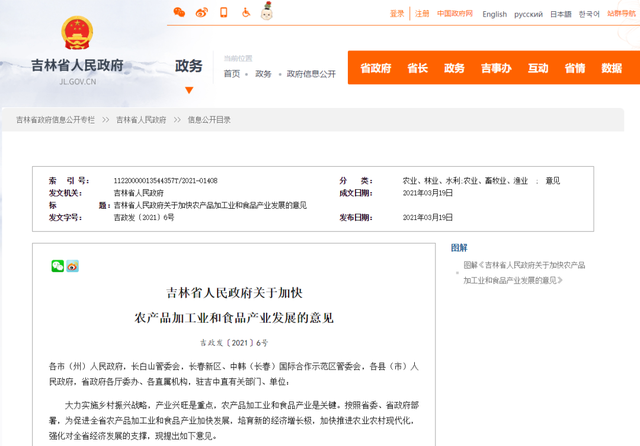Screen dimensions: 640x446
Task: Click the 图解 sidebar heading
Action: tap(459, 248)
